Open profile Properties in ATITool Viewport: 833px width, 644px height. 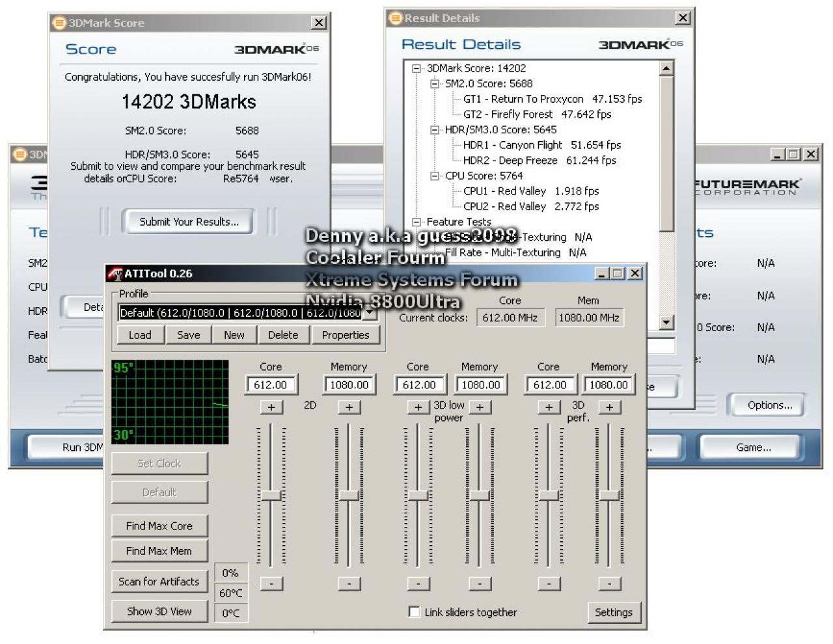click(x=346, y=335)
